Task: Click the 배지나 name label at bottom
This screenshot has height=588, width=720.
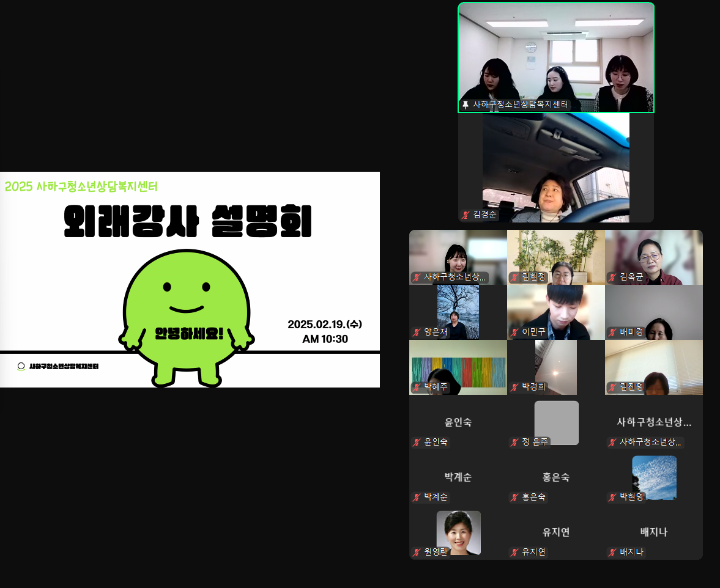Action: pos(631,553)
